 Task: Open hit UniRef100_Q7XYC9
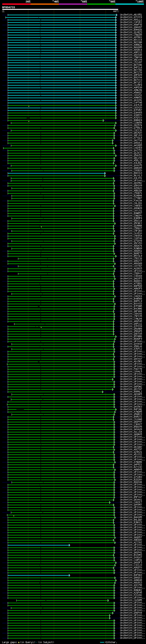pyautogui.click(x=131, y=17)
